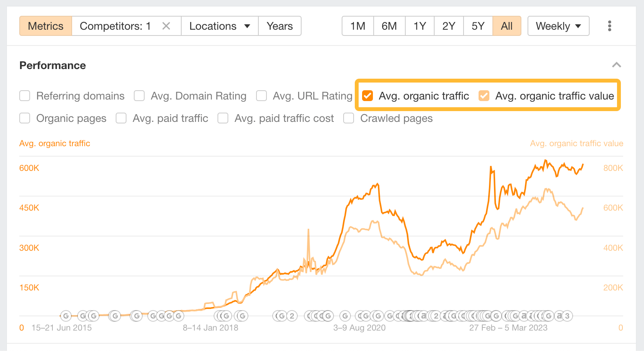Click the Years button
Image resolution: width=644 pixels, height=351 pixels.
280,26
